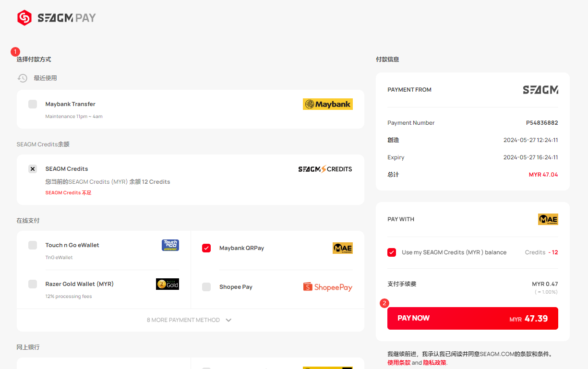Click the Razer Gold logo
Screen dimensions: 588x369
point(168,284)
